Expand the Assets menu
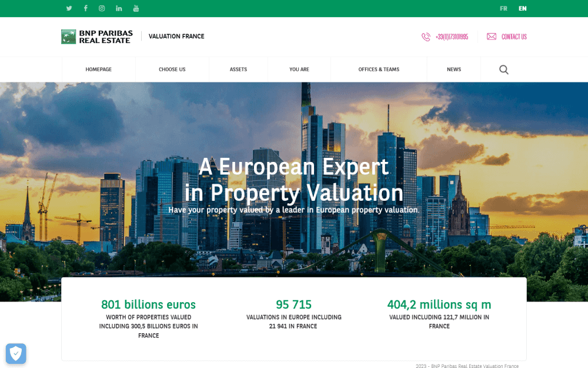 pos(238,69)
